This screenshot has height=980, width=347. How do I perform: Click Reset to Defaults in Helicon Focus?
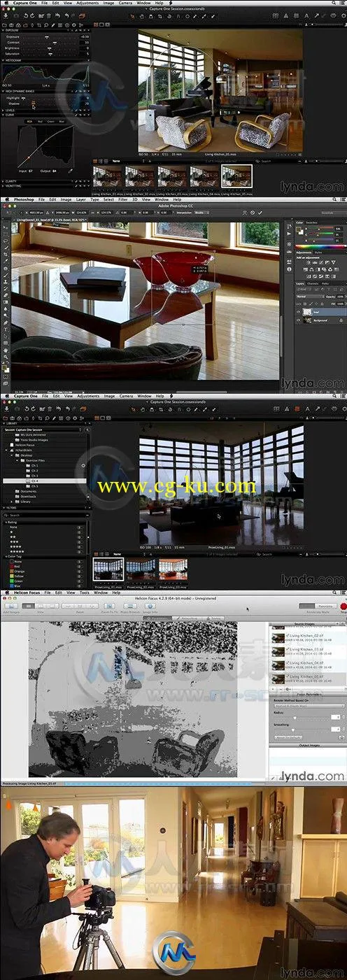pos(288,737)
